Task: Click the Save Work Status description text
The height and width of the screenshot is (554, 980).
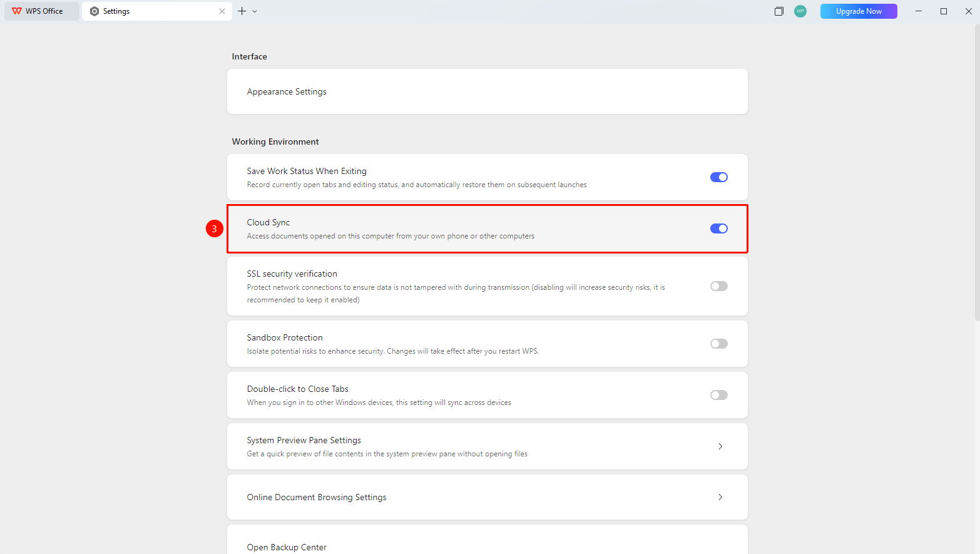Action: click(417, 185)
